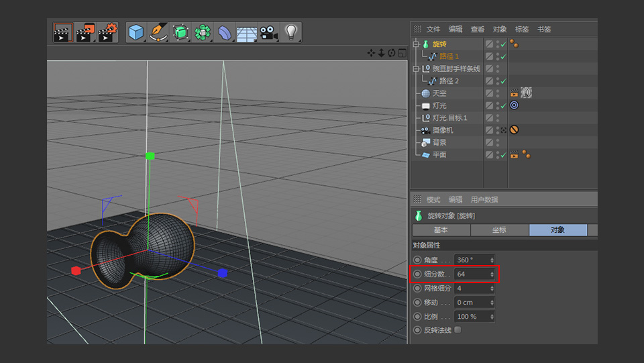Enable the 反转法线 checkbox
This screenshot has width=644, height=363.
click(x=458, y=329)
